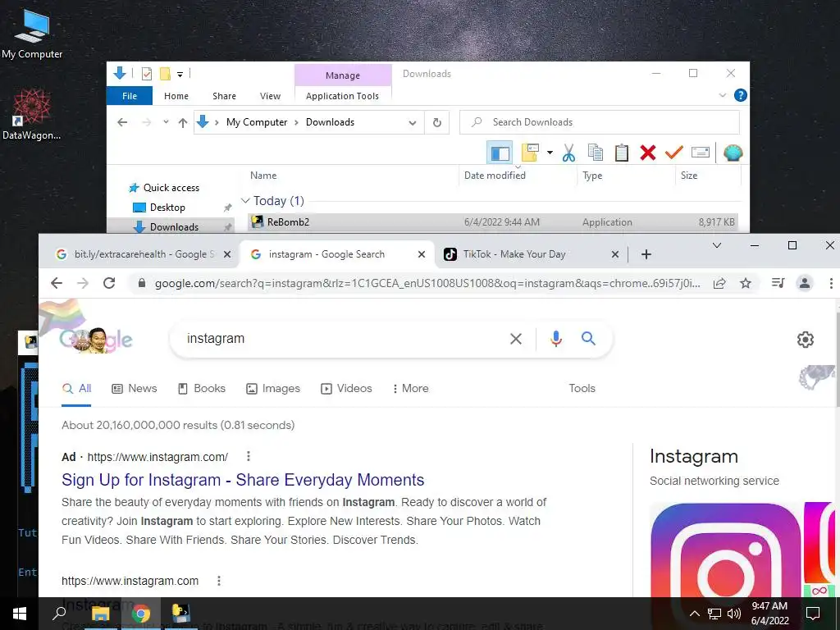Open the Application Tools tab
840x630 pixels.
(342, 96)
